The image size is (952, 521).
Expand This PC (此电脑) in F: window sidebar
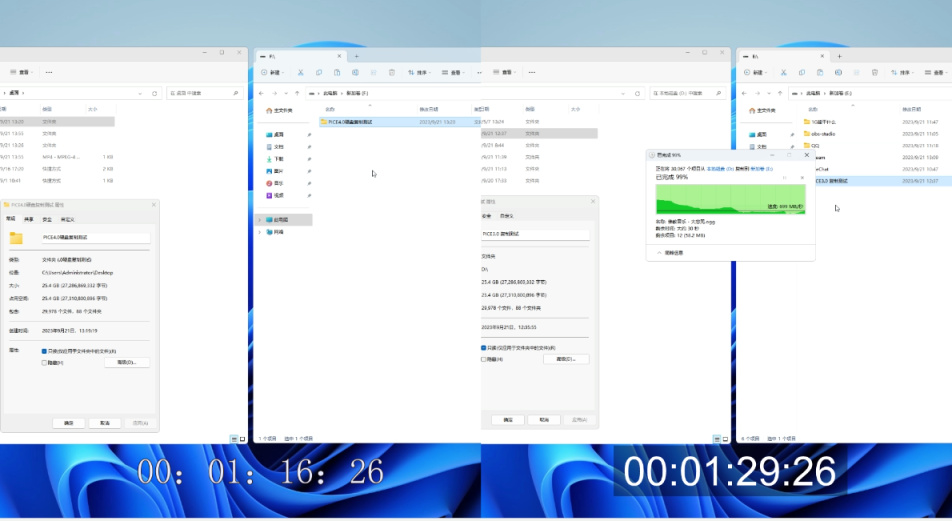click(x=260, y=220)
